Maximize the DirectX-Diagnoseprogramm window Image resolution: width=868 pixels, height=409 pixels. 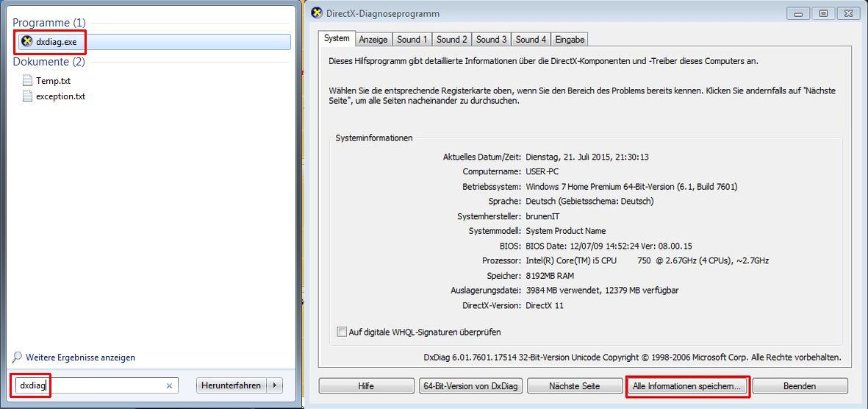(823, 13)
